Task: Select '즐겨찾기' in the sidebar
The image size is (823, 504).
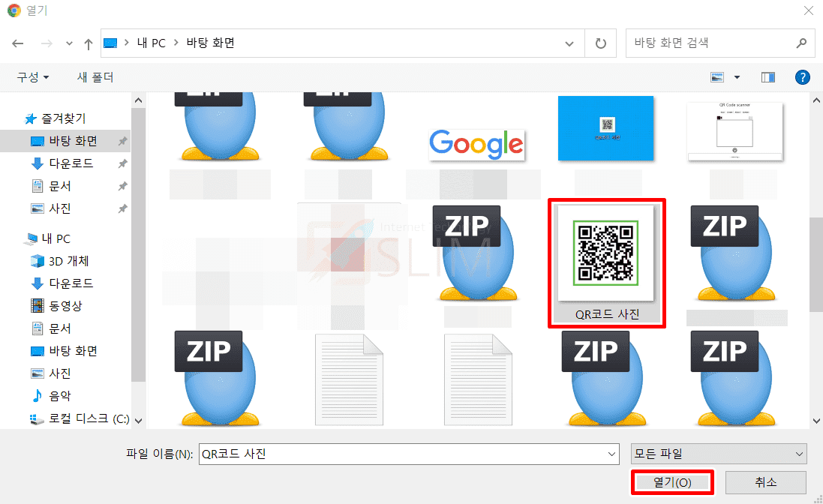Action: tap(64, 119)
